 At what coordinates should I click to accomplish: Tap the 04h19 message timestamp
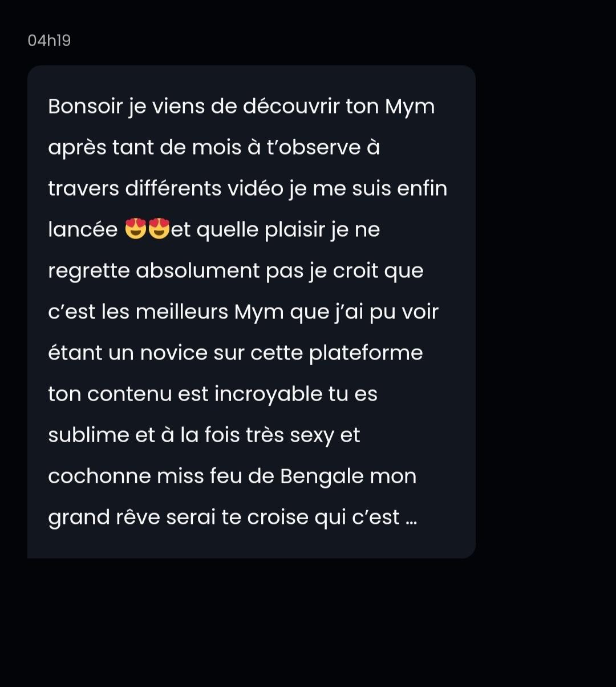click(x=49, y=41)
